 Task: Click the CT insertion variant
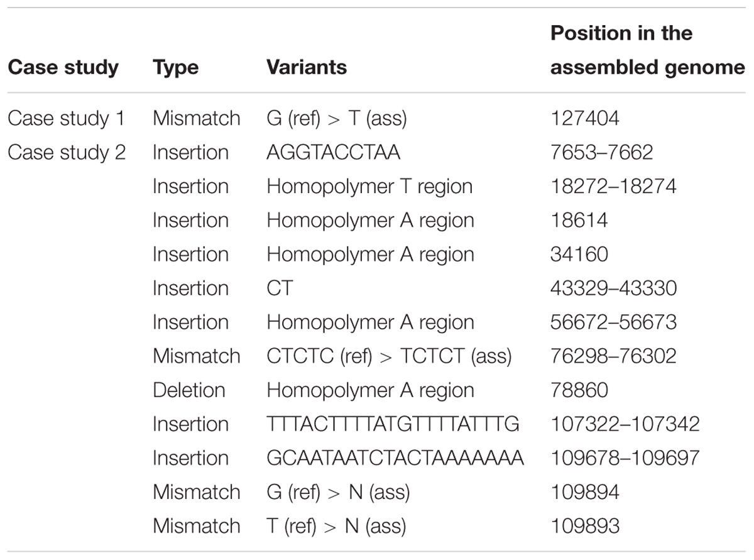coord(280,288)
